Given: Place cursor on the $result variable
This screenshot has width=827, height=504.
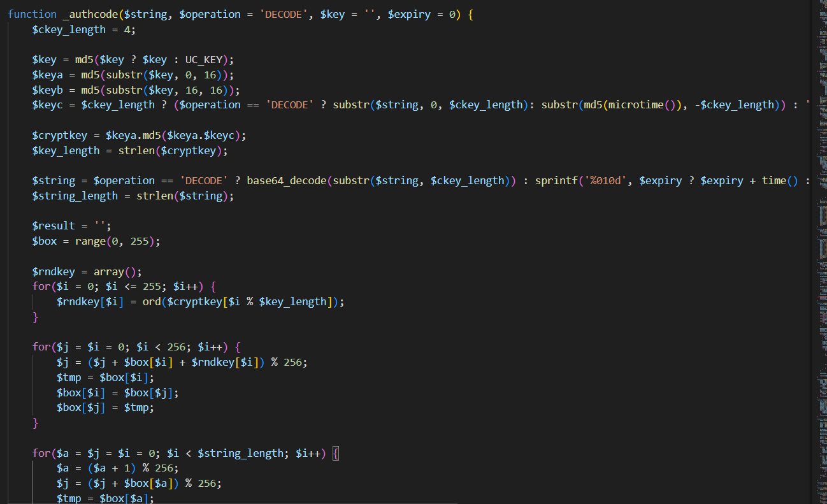Looking at the screenshot, I should (54, 226).
